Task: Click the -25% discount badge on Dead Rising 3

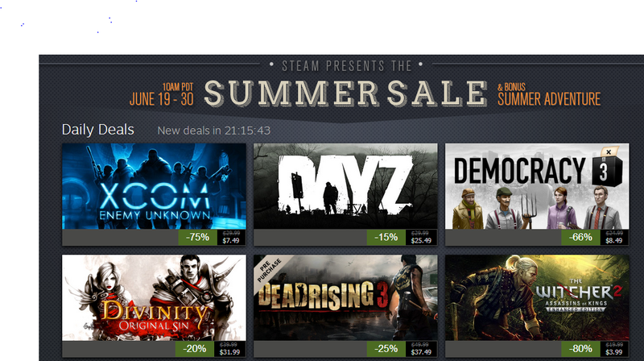Action: pos(386,349)
